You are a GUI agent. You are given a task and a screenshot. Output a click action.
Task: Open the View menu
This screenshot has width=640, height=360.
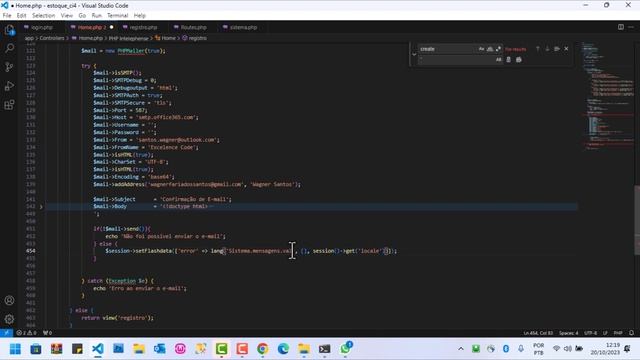tap(67, 16)
